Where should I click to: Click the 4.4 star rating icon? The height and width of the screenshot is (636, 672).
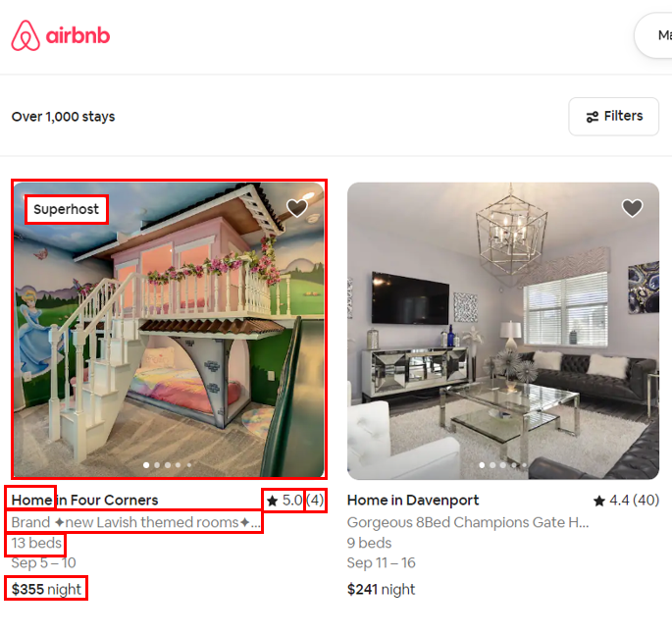click(x=599, y=501)
